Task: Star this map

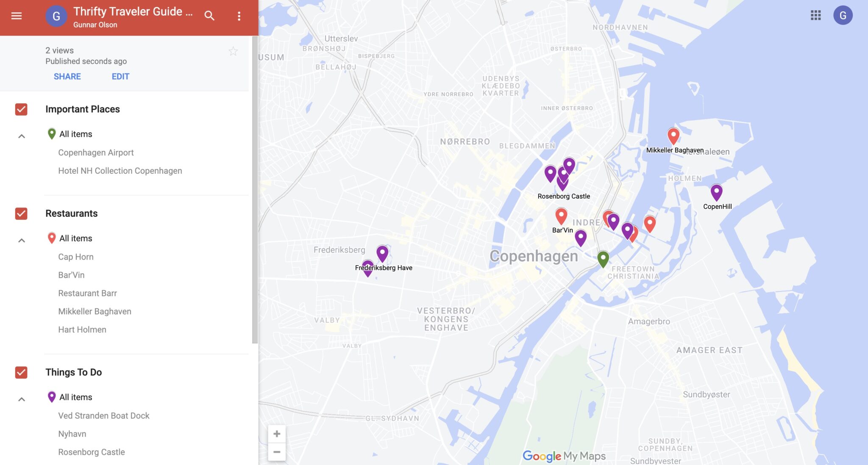Action: [x=233, y=51]
